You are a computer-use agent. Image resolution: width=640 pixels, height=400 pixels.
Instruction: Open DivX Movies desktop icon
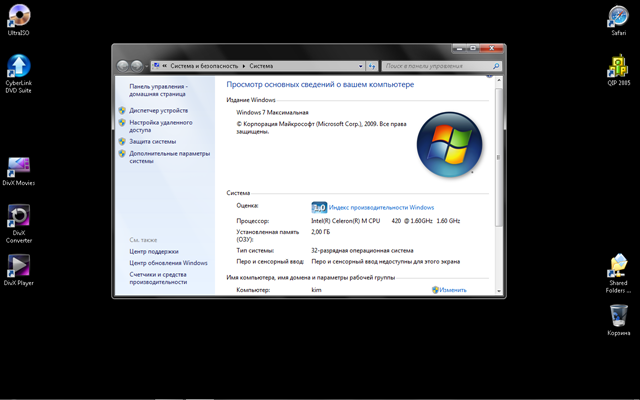point(19,171)
